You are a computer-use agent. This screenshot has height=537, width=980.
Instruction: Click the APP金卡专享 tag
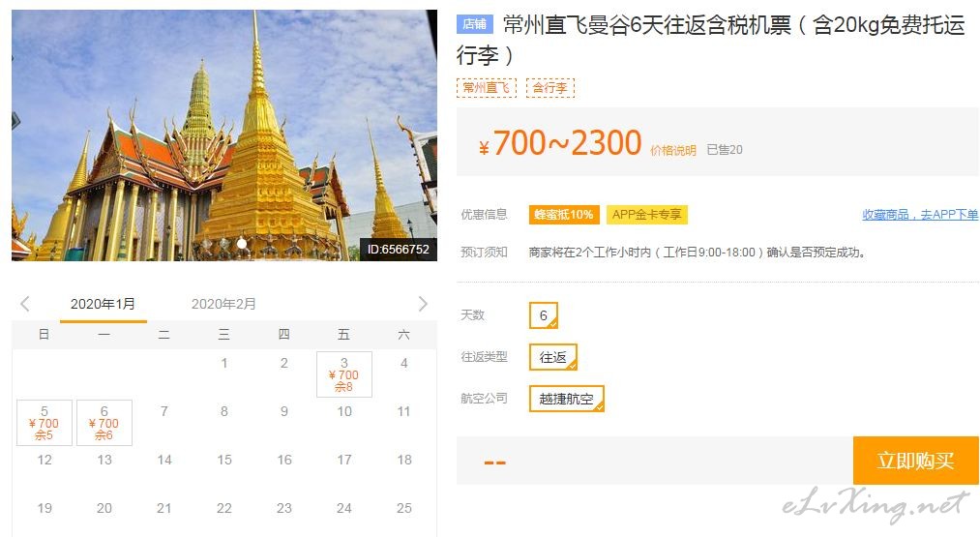647,215
